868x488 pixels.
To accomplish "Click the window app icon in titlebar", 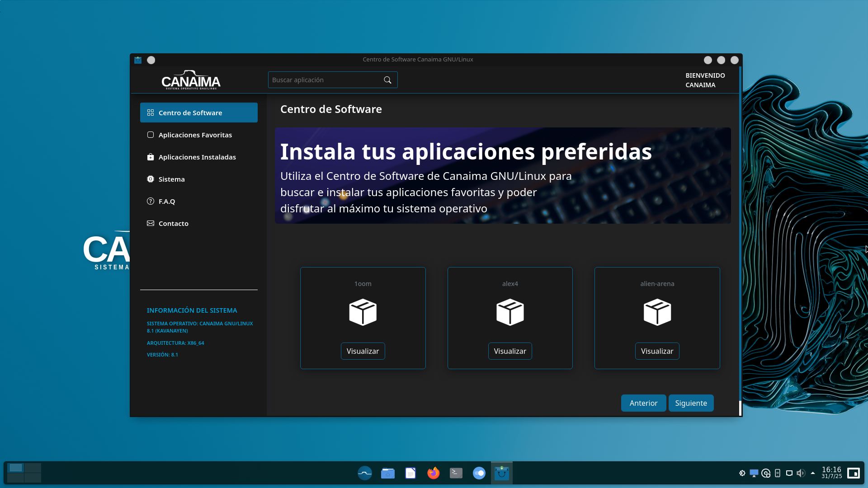I will point(138,60).
